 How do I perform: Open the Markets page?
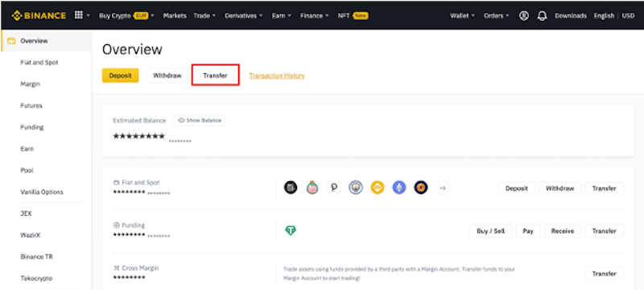point(175,15)
